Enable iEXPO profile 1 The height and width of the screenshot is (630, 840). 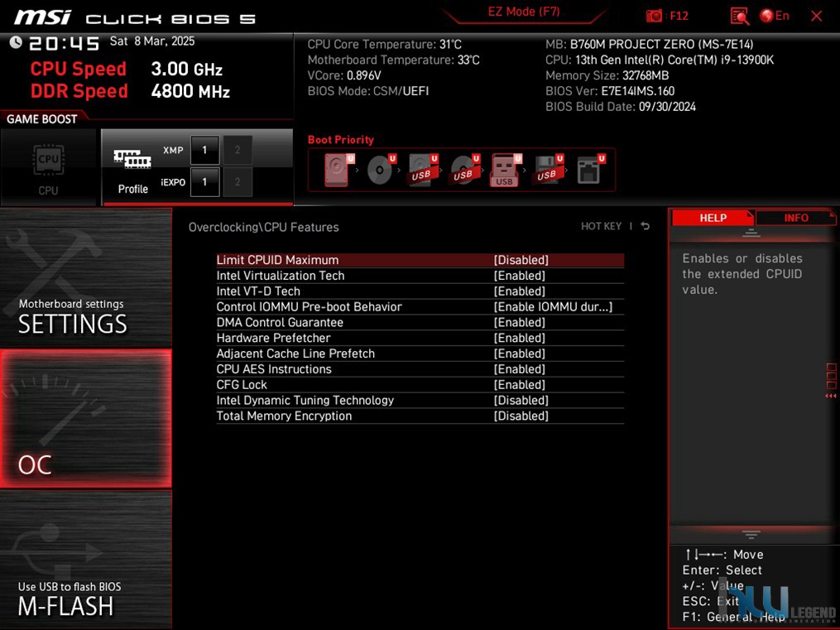coord(204,182)
